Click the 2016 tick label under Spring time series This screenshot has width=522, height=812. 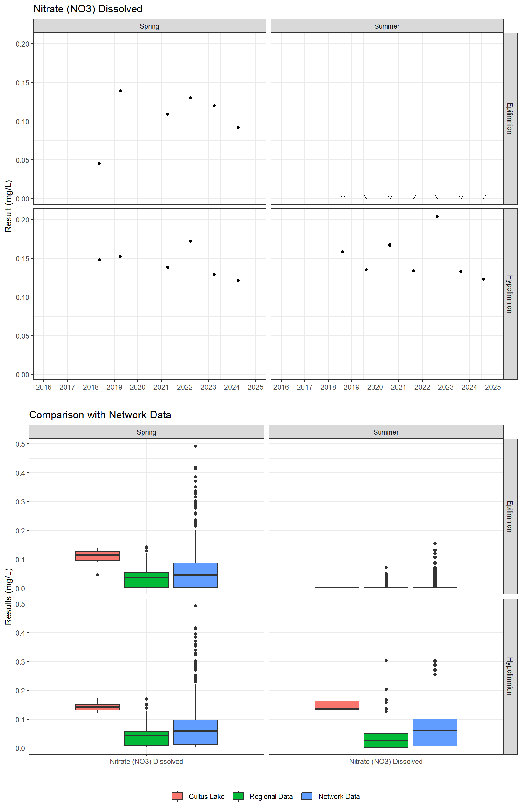(x=44, y=387)
